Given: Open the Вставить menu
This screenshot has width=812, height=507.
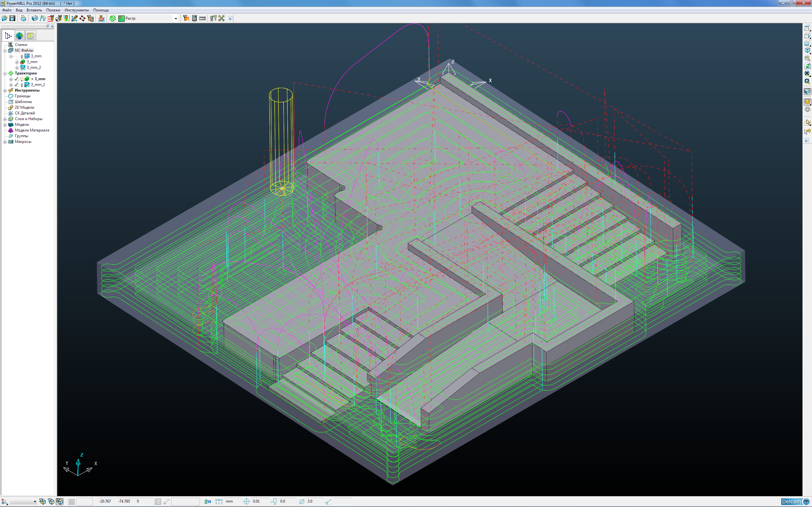Looking at the screenshot, I should click(x=34, y=10).
